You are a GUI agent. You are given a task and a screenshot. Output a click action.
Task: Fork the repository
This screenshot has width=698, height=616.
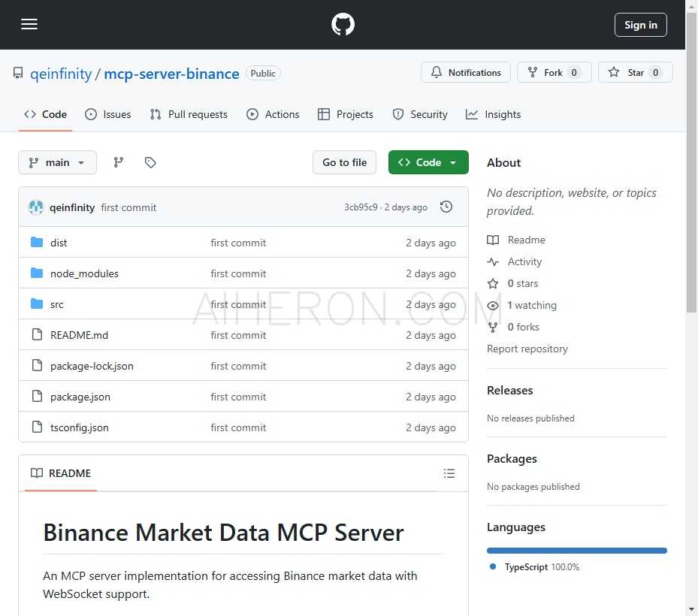[x=554, y=73]
